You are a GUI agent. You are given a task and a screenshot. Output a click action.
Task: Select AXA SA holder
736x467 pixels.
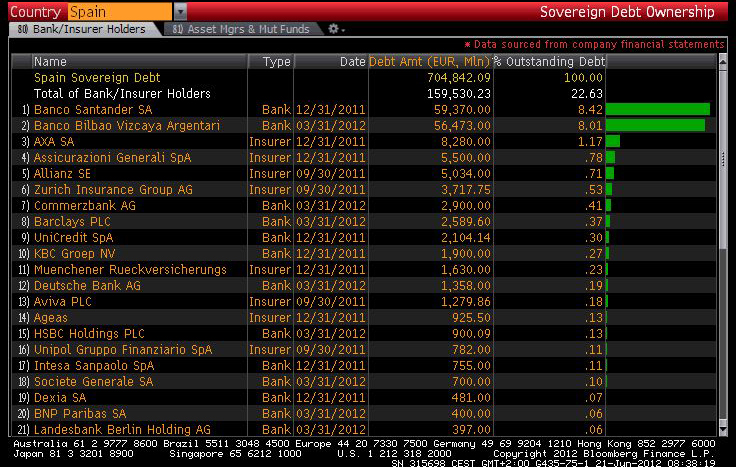point(55,141)
